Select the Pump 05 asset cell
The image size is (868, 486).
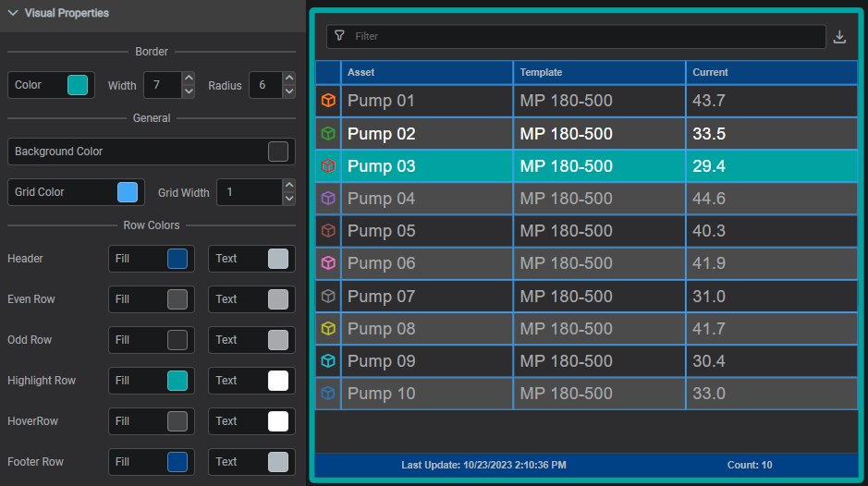pos(427,231)
